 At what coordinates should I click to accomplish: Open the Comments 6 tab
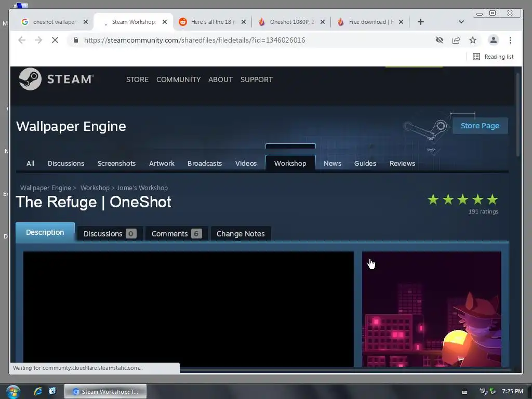point(177,234)
